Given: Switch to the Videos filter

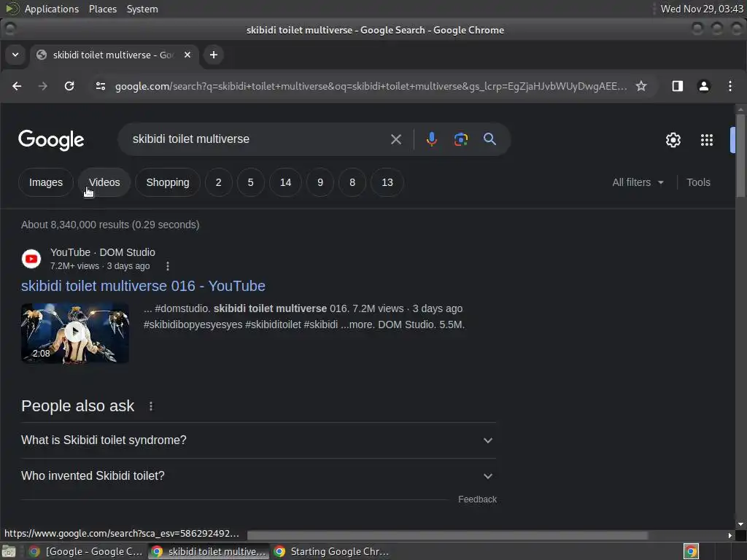Looking at the screenshot, I should click(104, 182).
